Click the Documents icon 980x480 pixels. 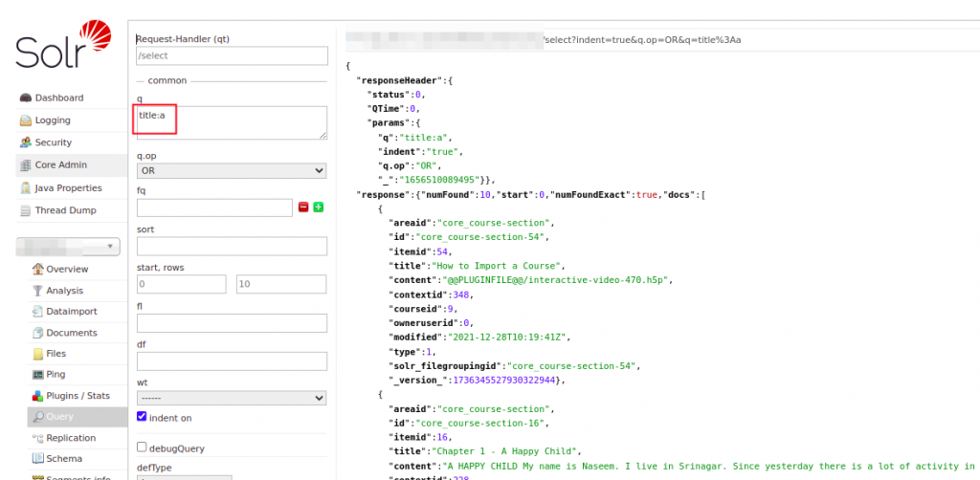point(37,333)
